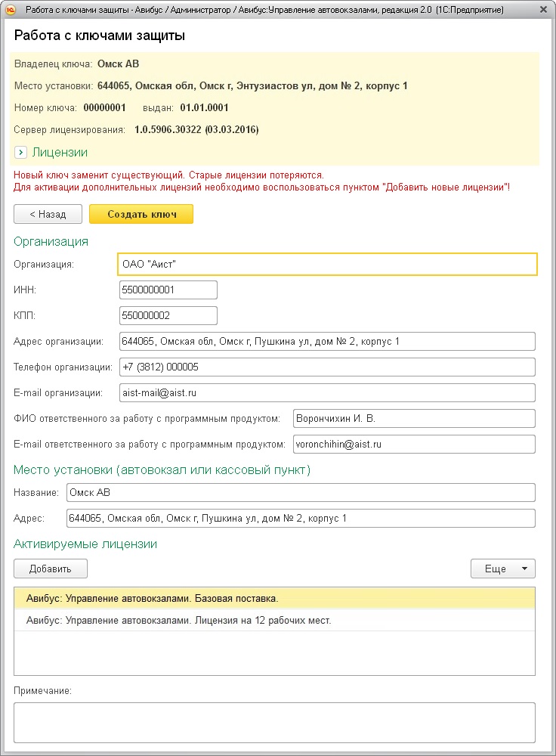The height and width of the screenshot is (756, 556).
Task: Click E-mail ответственного input field
Action: pyautogui.click(x=413, y=445)
